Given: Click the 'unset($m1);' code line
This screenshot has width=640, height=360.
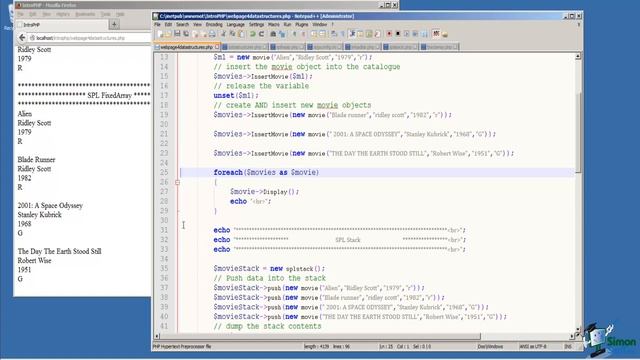Looking at the screenshot, I should [236, 95].
